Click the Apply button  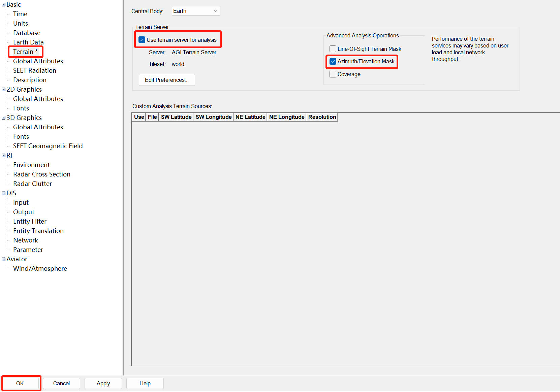coord(103,383)
